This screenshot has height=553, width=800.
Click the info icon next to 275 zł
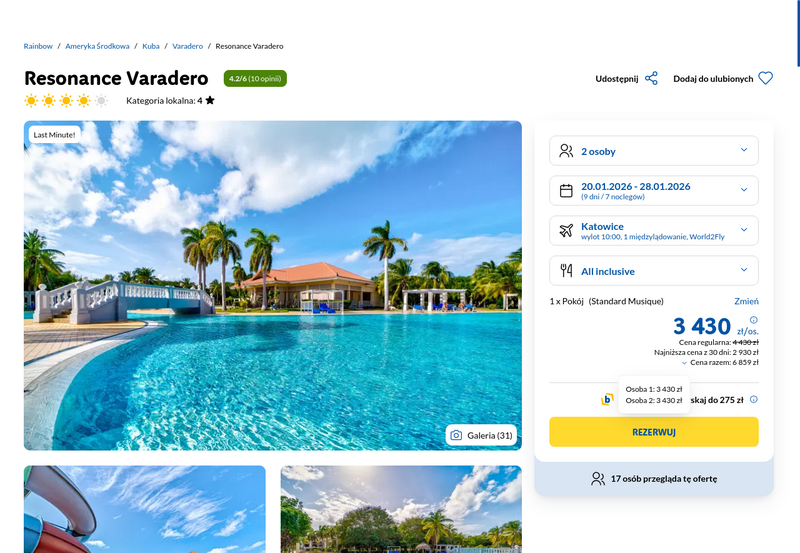coord(754,399)
